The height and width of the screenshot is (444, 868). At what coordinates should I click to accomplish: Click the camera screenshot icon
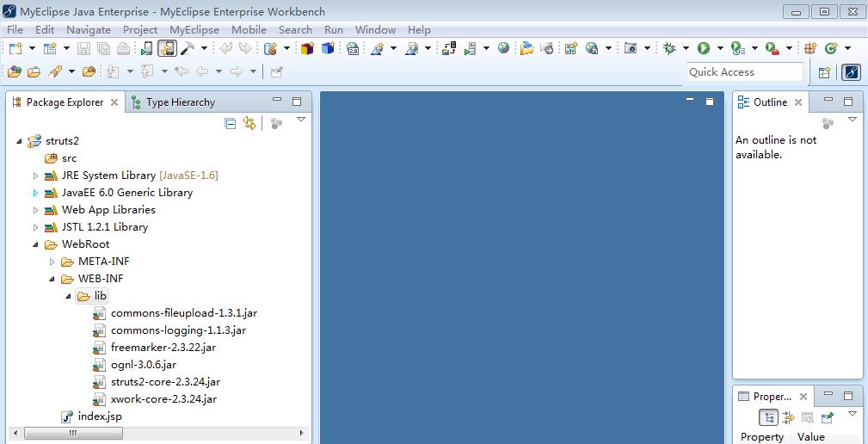pos(631,49)
